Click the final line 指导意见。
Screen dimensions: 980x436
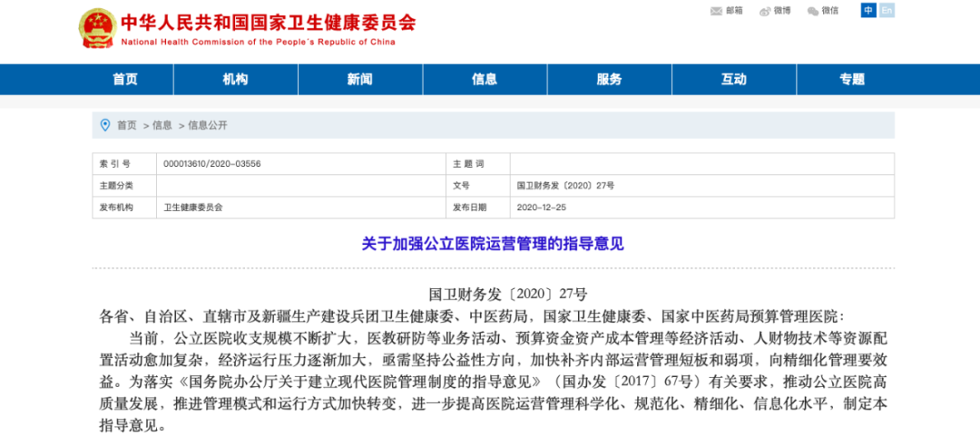[x=133, y=427]
